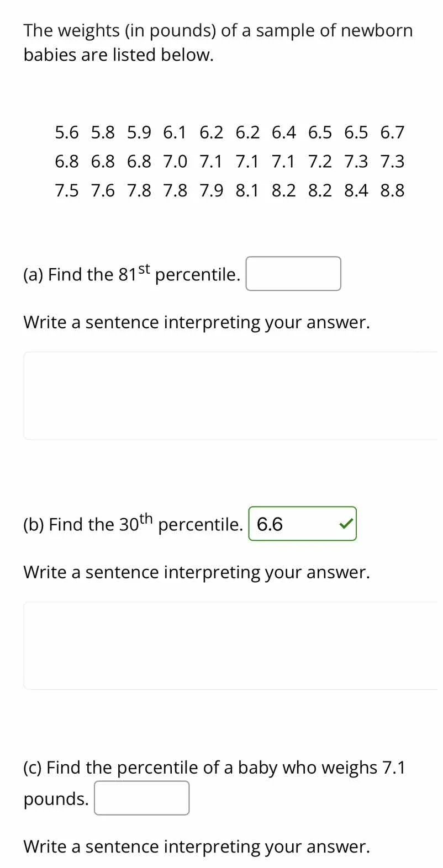The height and width of the screenshot is (868, 443).
Task: Click the interpretation text area under part (a)
Action: (230, 395)
